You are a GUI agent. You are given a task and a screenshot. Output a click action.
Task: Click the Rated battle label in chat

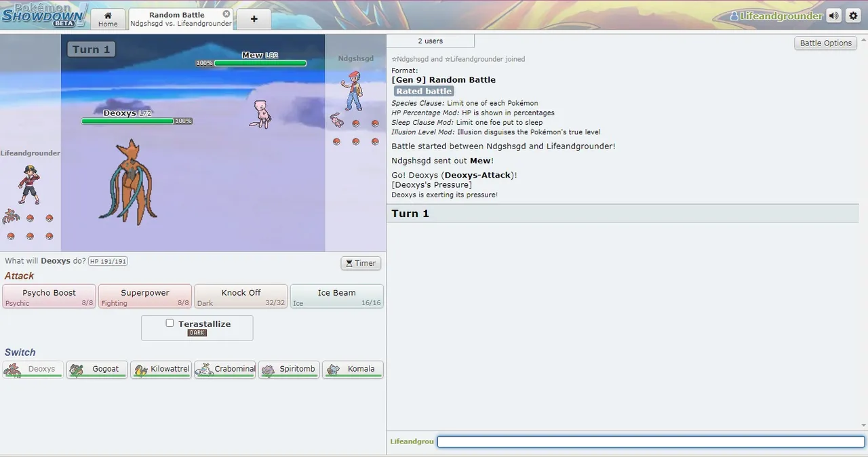424,91
